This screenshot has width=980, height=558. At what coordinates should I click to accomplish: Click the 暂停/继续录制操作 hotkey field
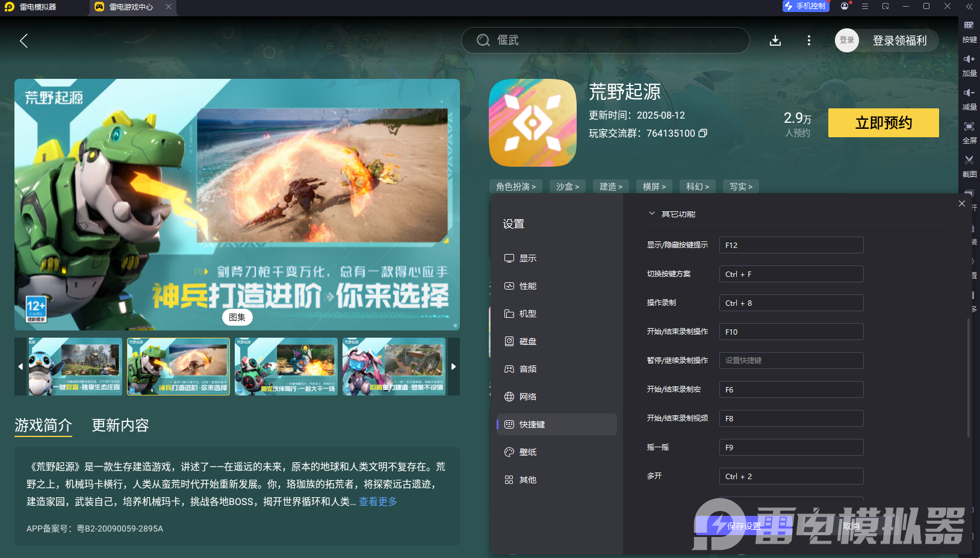pyautogui.click(x=791, y=360)
